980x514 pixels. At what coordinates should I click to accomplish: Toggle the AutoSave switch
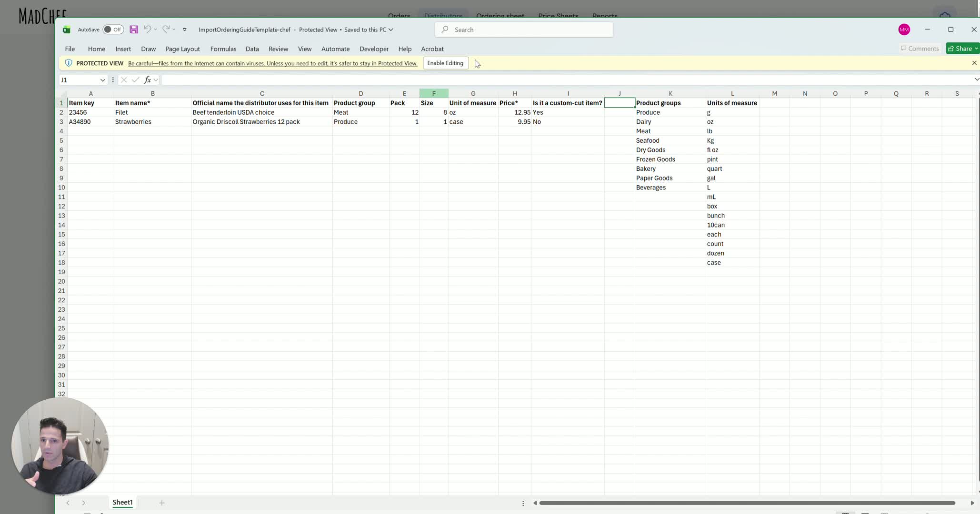coord(113,30)
